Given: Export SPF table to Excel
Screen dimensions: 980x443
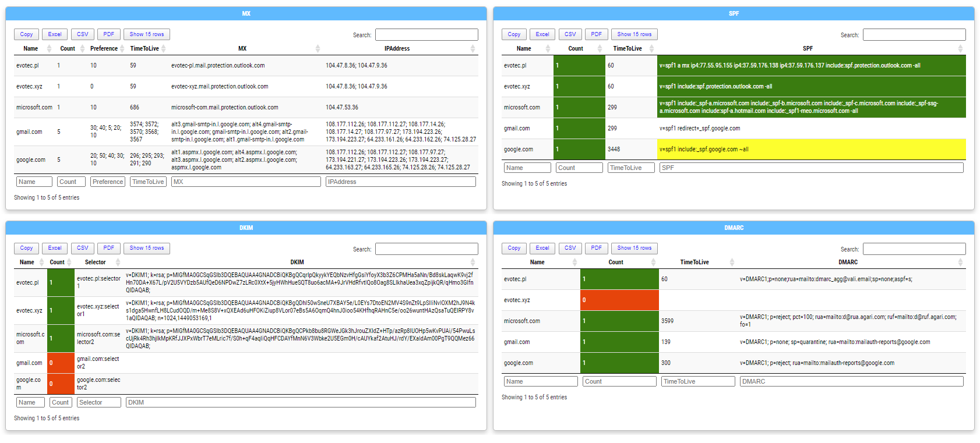Looking at the screenshot, I should [x=542, y=34].
